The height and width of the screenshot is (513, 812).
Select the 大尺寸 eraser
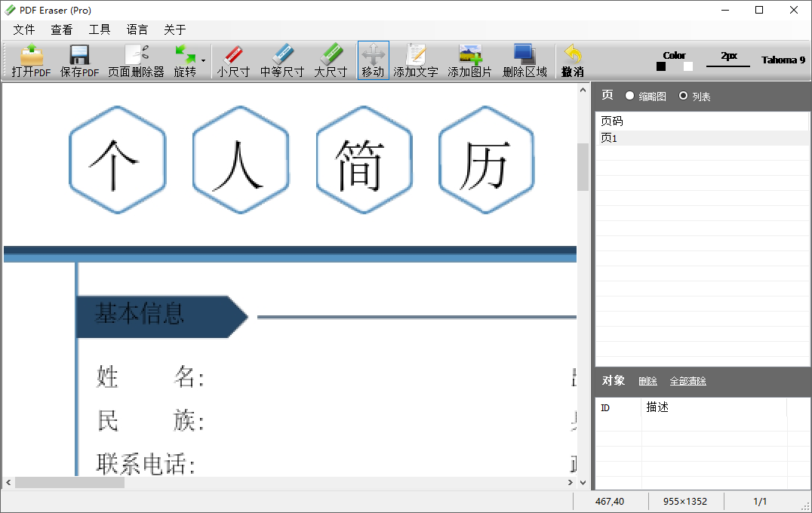(331, 60)
